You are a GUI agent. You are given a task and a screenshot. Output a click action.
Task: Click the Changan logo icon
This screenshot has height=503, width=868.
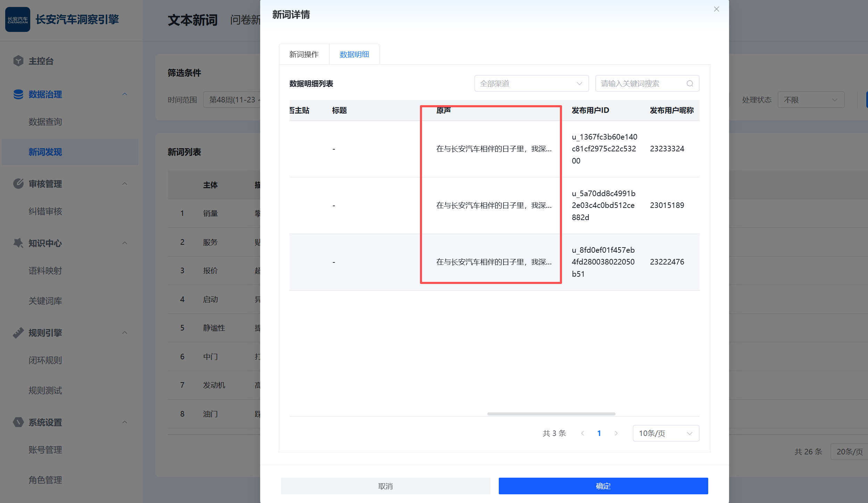(17, 19)
